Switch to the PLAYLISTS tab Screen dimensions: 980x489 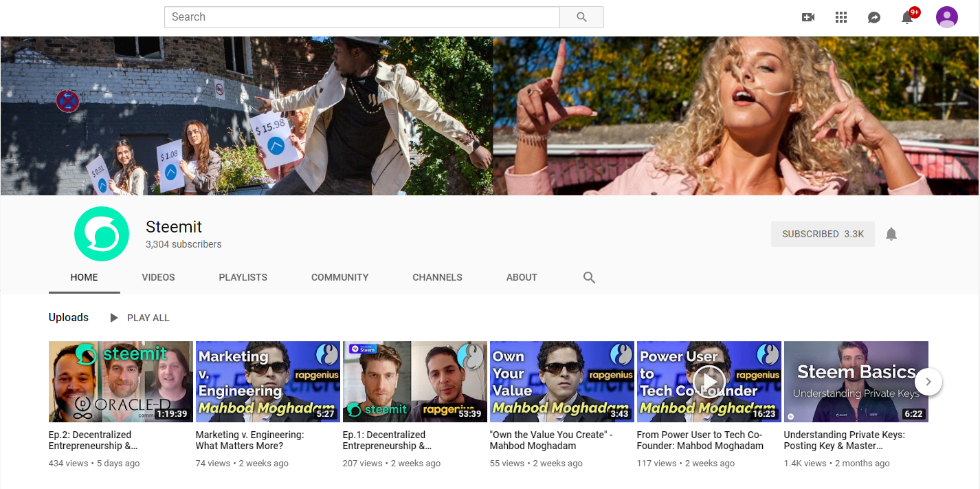pyautogui.click(x=243, y=277)
